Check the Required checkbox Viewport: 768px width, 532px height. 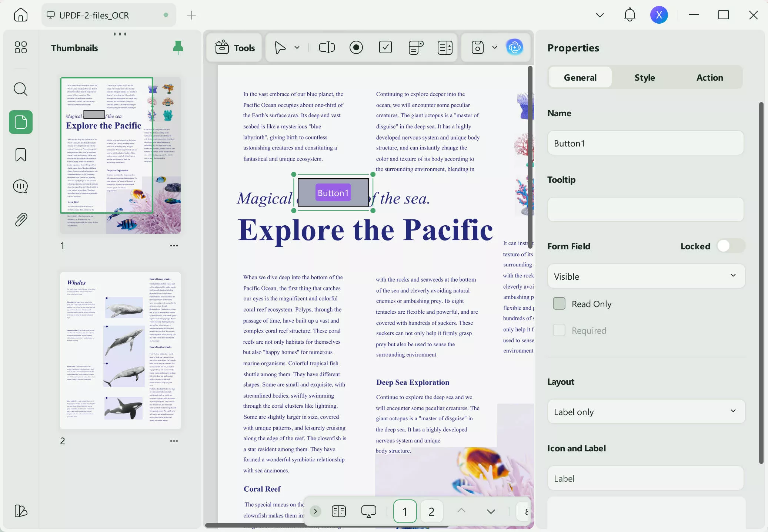coord(559,330)
